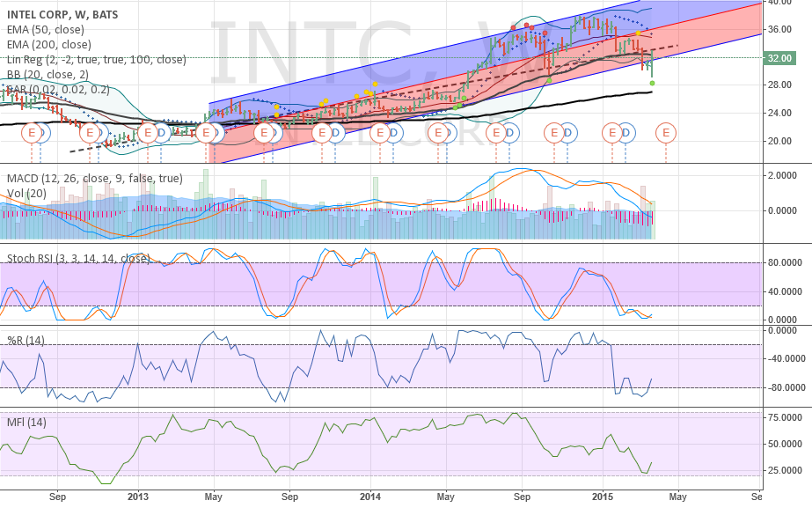Open the last dividend D marker after 2015

(625, 133)
